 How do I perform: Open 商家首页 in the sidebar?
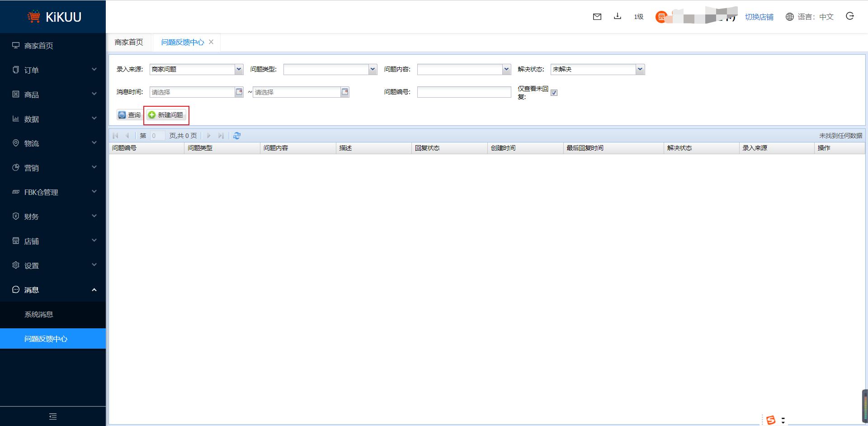point(53,45)
